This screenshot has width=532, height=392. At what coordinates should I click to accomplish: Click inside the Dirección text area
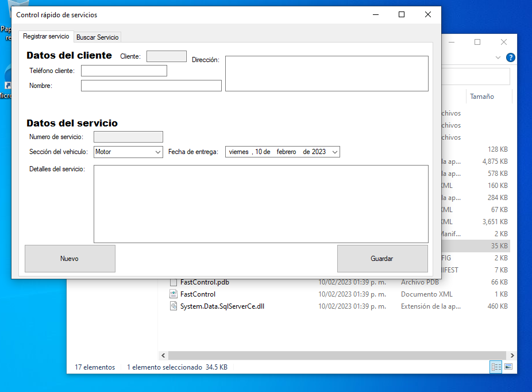tap(327, 74)
